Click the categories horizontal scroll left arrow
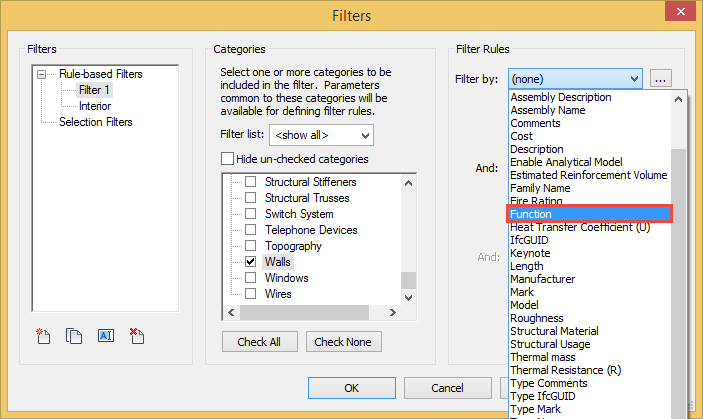703x419 pixels. [x=231, y=312]
